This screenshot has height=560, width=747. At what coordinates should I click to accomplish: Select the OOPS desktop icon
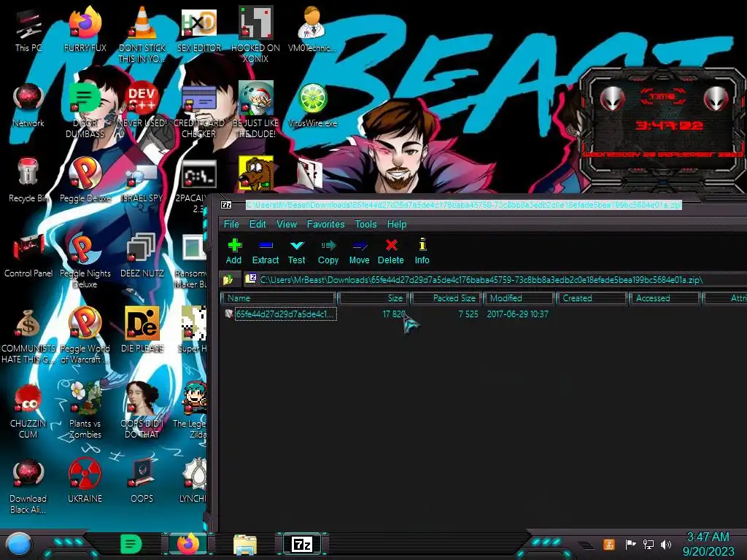[142, 481]
